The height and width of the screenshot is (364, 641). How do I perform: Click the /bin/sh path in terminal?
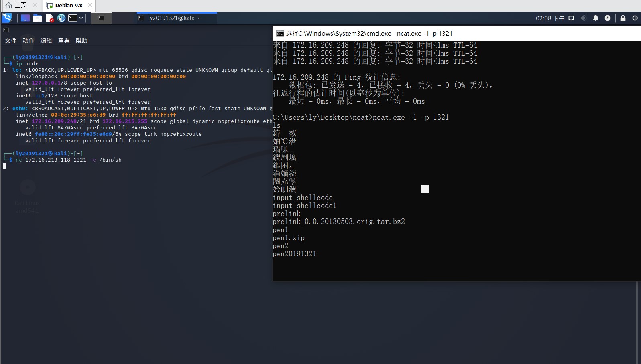[x=110, y=160]
